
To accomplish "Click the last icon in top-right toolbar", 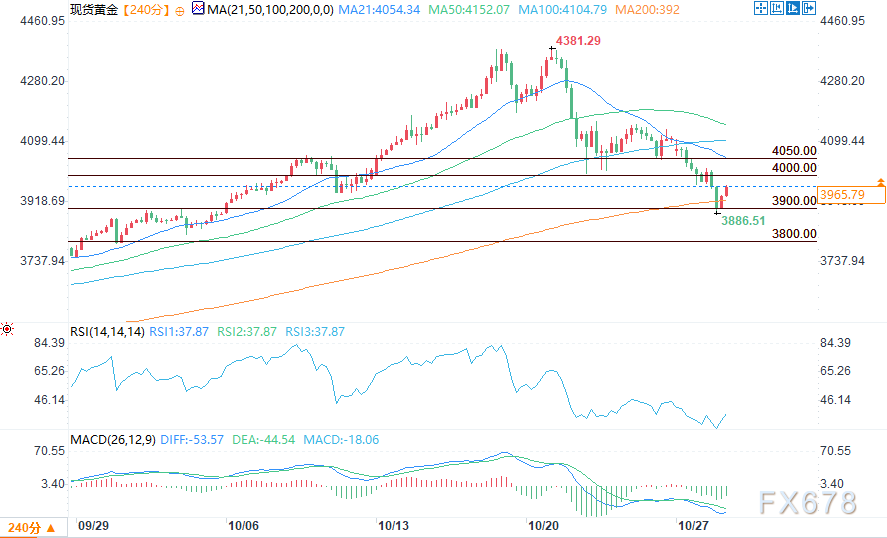I will (807, 8).
